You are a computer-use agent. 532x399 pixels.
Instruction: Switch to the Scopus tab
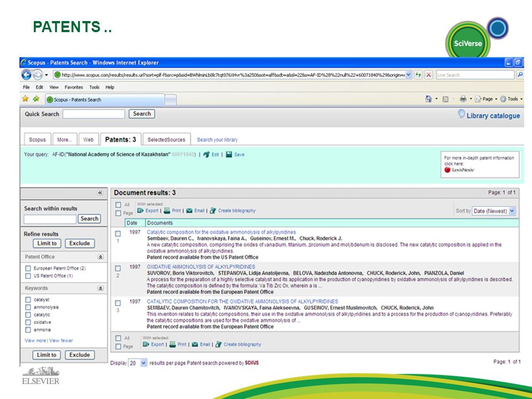37,140
